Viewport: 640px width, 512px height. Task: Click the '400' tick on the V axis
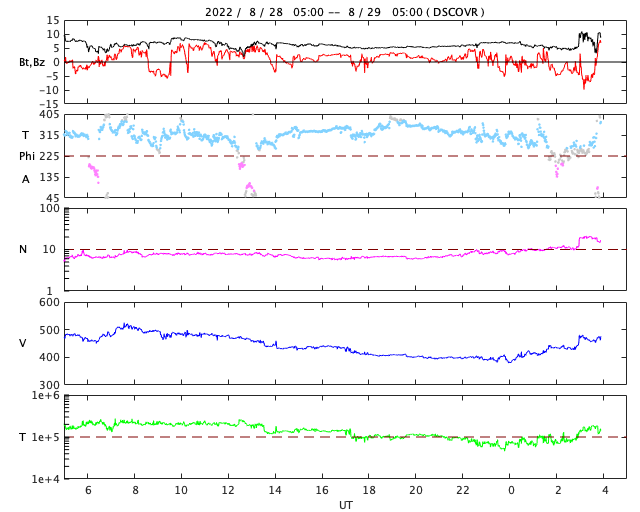click(49, 357)
